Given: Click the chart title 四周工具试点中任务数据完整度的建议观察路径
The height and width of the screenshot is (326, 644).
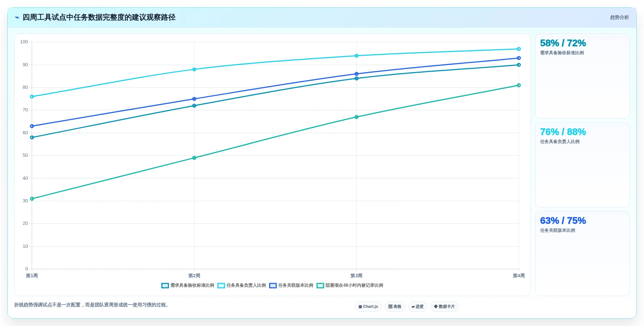Looking at the screenshot, I should coord(99,17).
